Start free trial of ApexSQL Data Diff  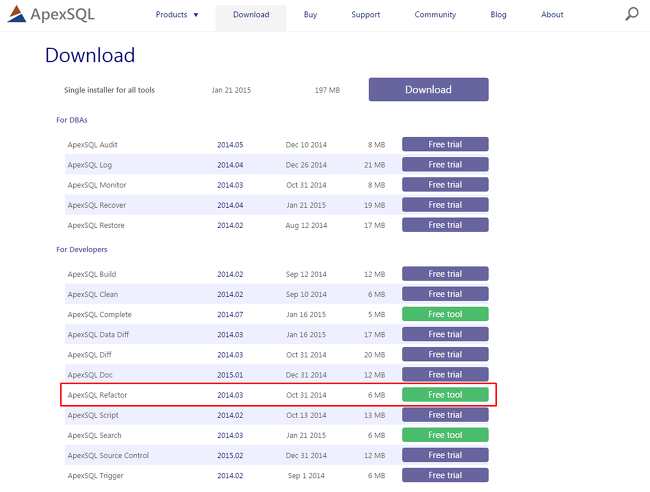pyautogui.click(x=445, y=334)
